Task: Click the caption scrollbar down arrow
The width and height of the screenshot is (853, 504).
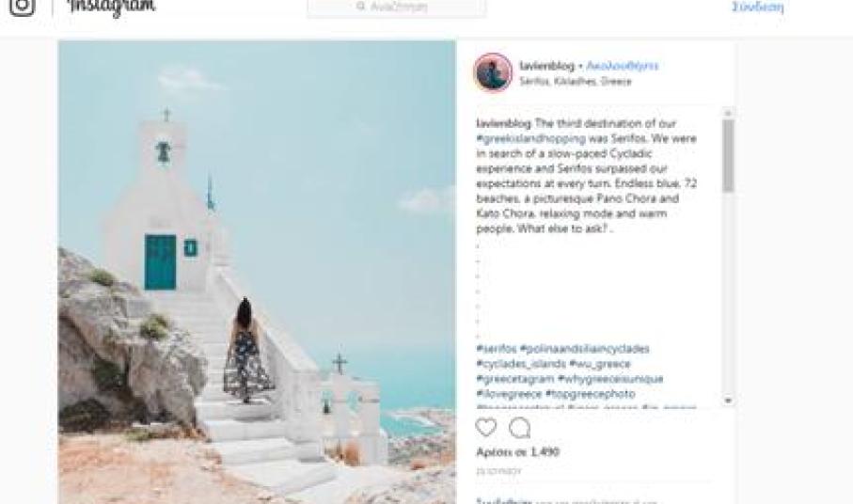Action: (728, 401)
